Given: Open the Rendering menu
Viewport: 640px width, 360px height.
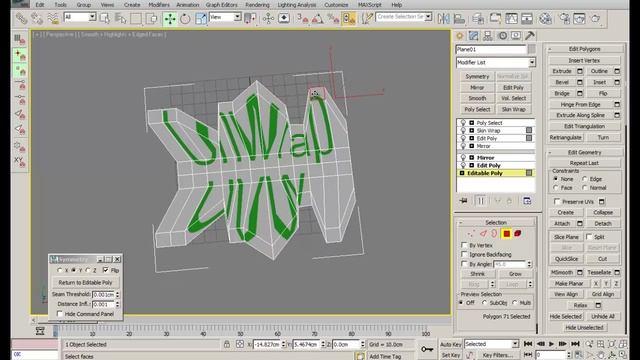Looking at the screenshot, I should click(257, 4).
